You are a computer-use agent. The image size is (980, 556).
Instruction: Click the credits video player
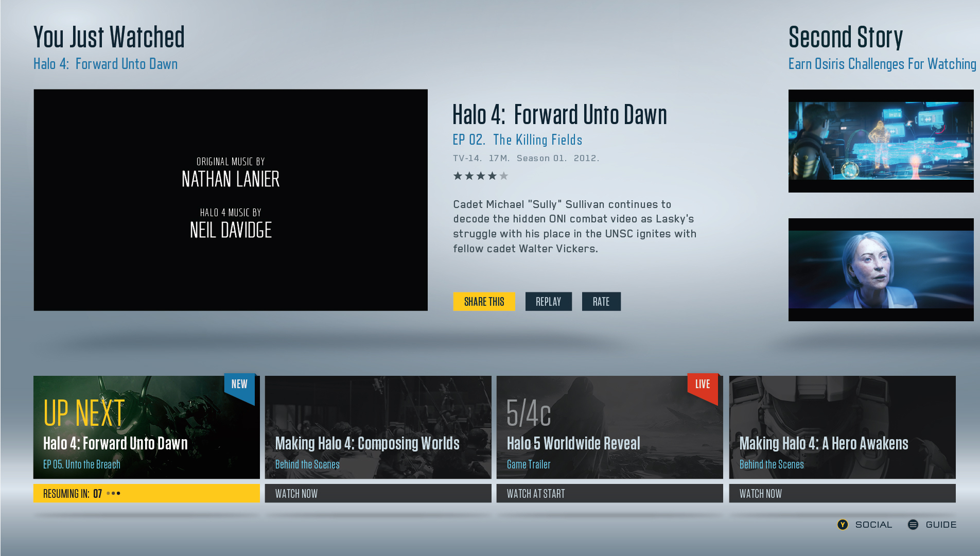pos(231,200)
